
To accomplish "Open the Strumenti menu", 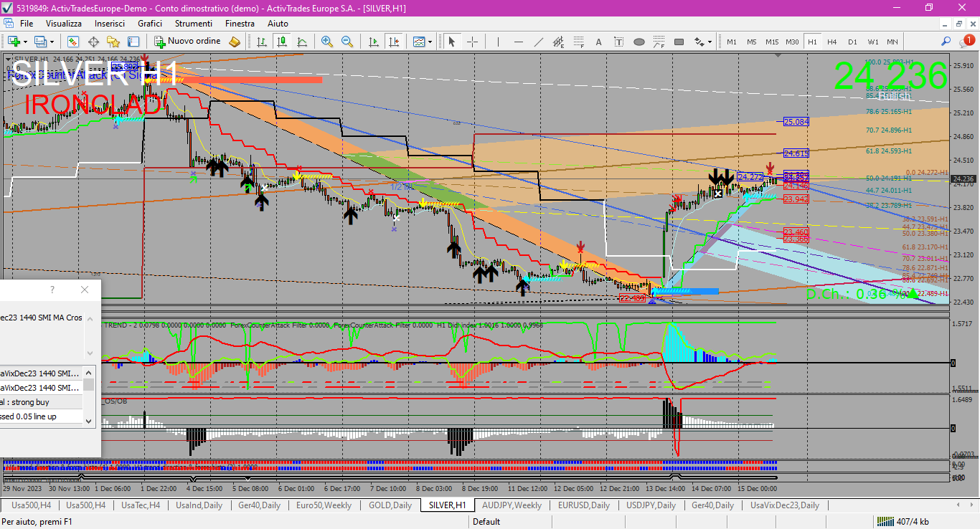I will click(x=194, y=24).
